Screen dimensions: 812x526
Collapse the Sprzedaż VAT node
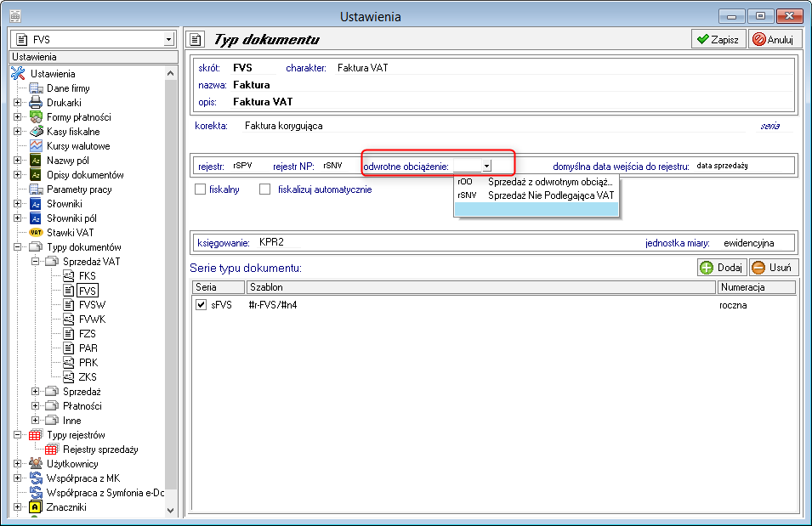tap(35, 262)
